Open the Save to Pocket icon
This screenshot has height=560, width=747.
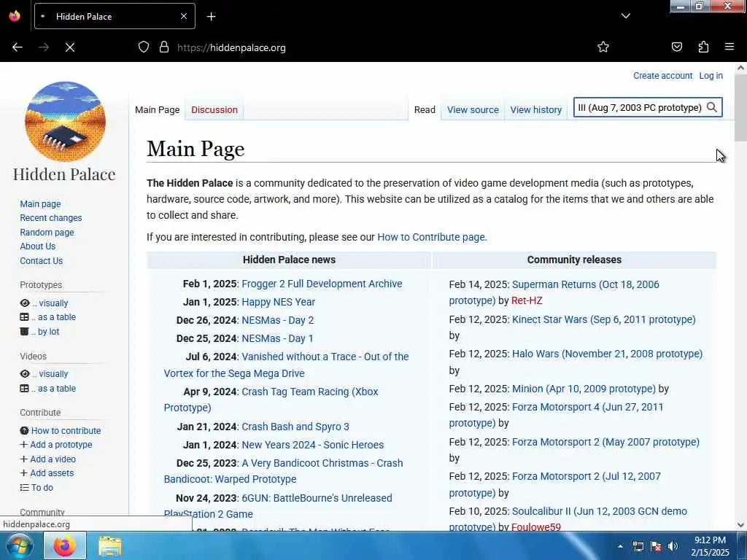point(676,47)
